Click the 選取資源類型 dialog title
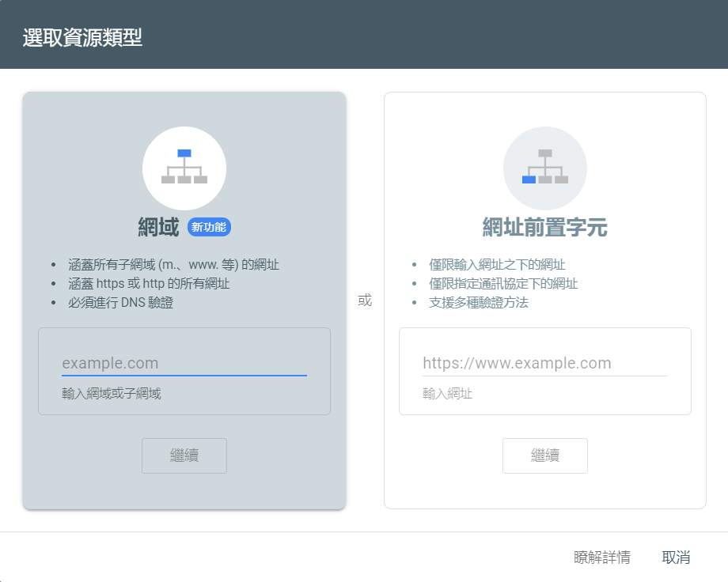Image resolution: width=728 pixels, height=582 pixels. [x=82, y=38]
